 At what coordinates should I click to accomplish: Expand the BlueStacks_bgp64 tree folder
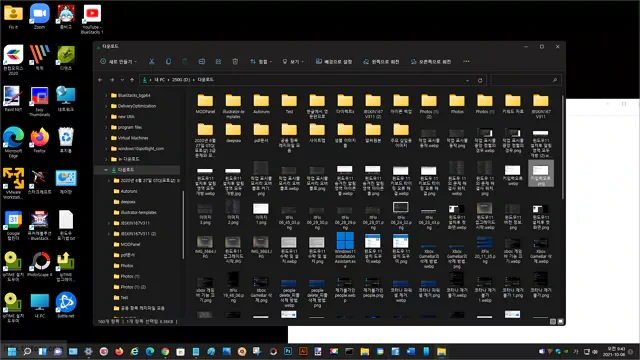[x=106, y=96]
